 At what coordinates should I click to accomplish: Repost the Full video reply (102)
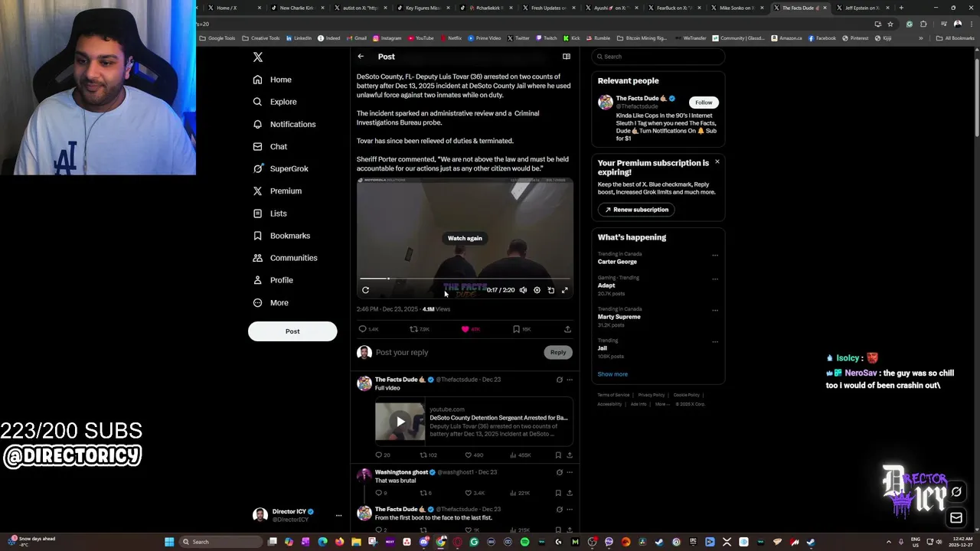tap(423, 455)
